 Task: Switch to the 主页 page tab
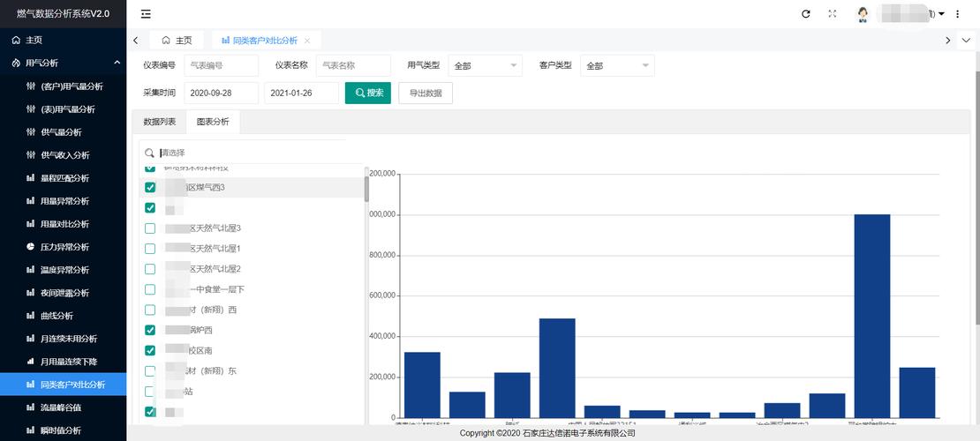[x=177, y=40]
